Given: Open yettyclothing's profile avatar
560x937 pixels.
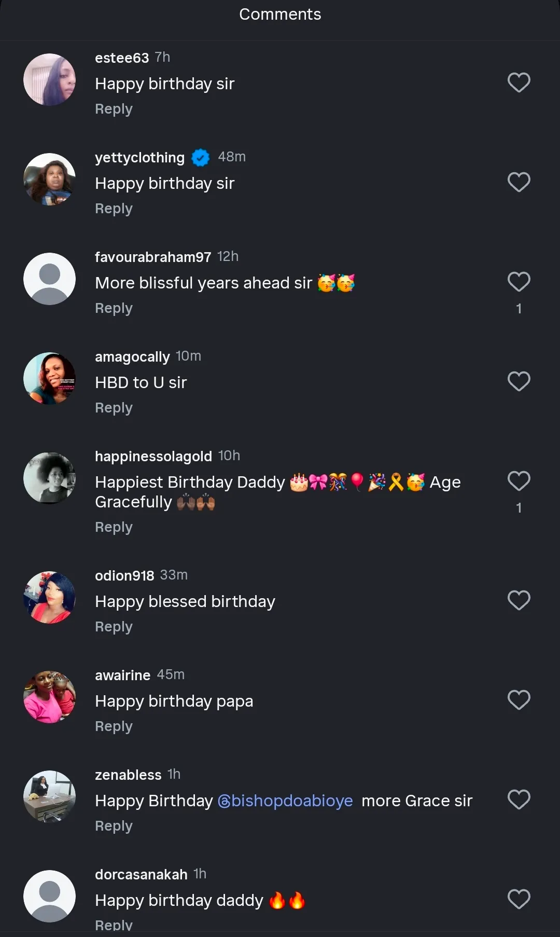Looking at the screenshot, I should (50, 179).
